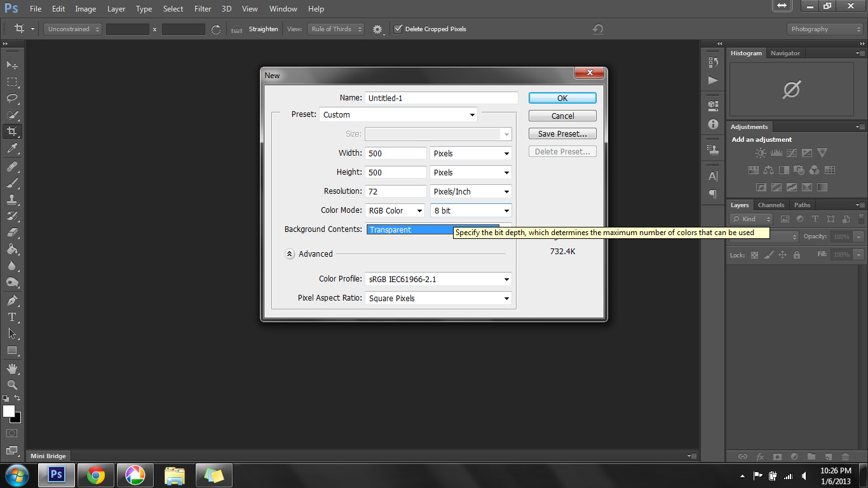This screenshot has height=488, width=868.
Task: Open the Pixels/Inch resolution units dropdown
Action: pos(471,191)
